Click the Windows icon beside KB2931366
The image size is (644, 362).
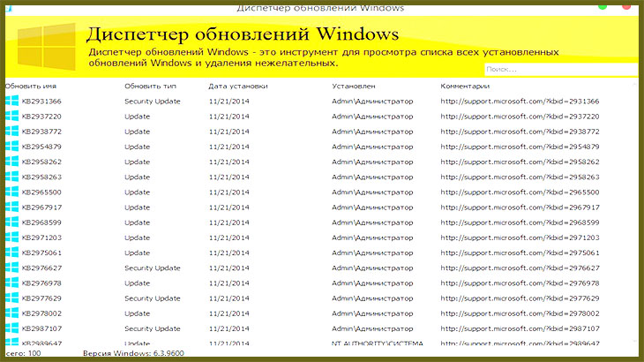click(x=12, y=101)
